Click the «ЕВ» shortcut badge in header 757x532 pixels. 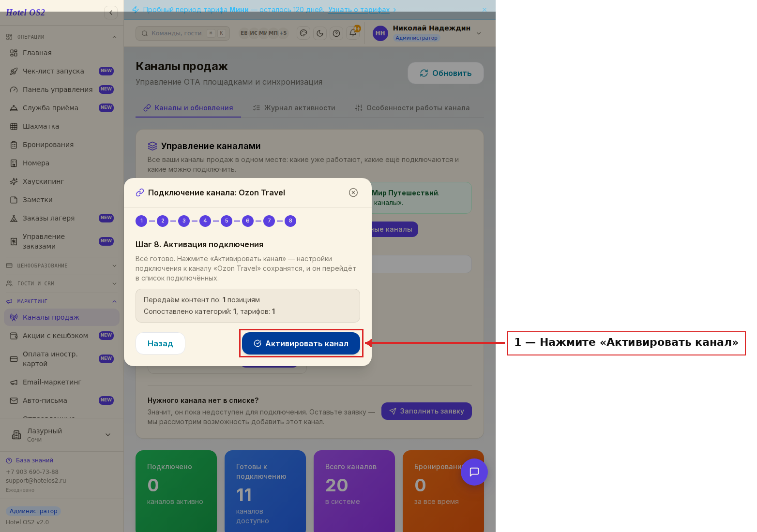click(244, 33)
